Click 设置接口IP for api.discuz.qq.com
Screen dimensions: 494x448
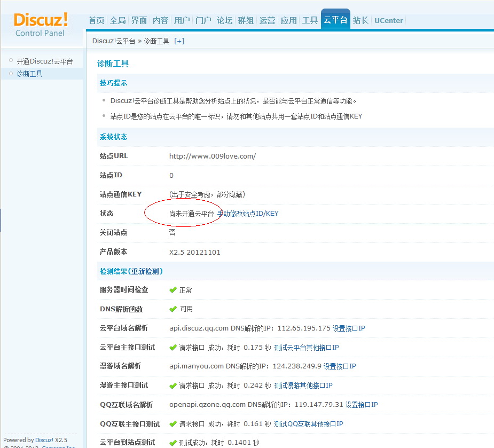349,328
